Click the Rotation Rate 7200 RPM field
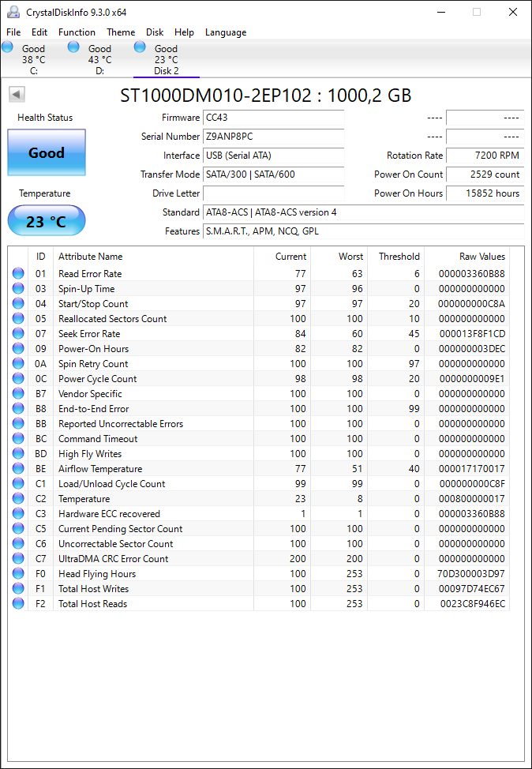The height and width of the screenshot is (769, 532). (485, 156)
